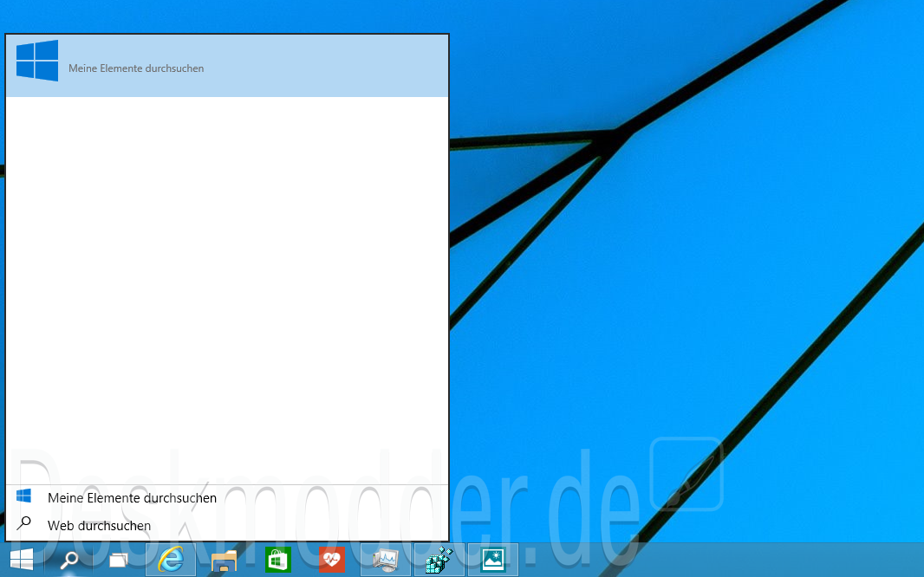Screen dimensions: 924x577
Task: Select "Meine Elemente durchsuchen" option at bottom
Action: coord(132,498)
